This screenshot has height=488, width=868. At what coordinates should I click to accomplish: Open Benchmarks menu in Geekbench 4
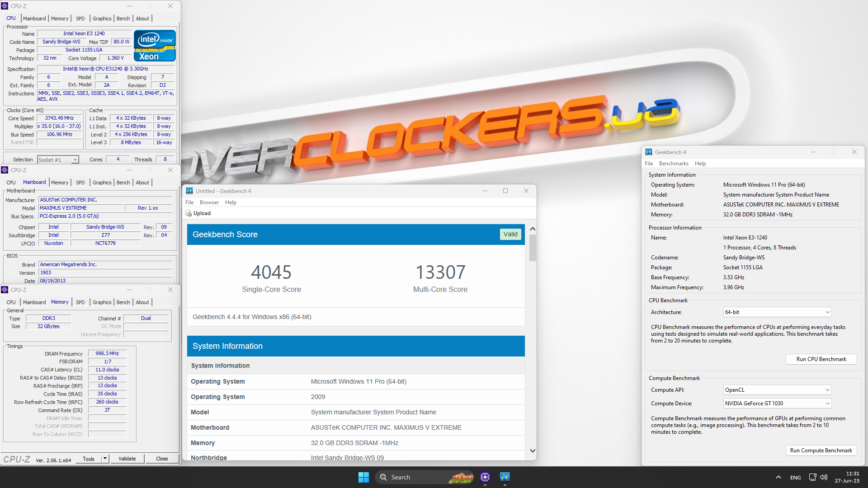click(x=674, y=164)
